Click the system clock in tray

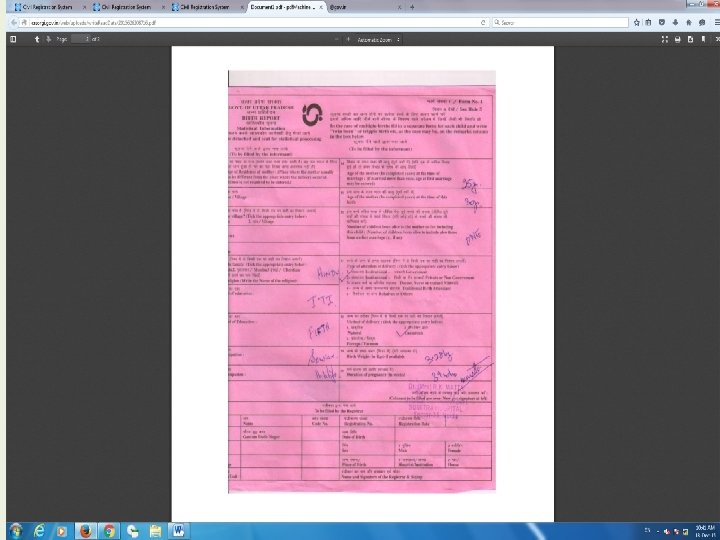(705, 531)
